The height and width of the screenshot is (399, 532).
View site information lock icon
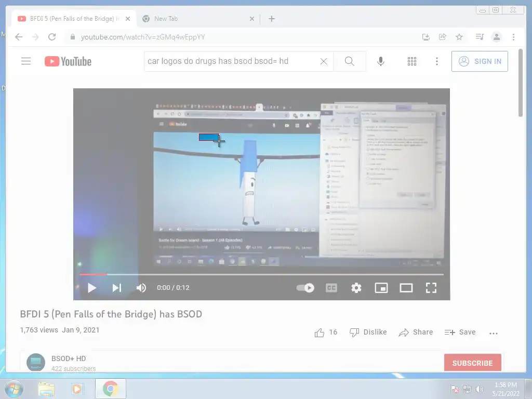(72, 37)
